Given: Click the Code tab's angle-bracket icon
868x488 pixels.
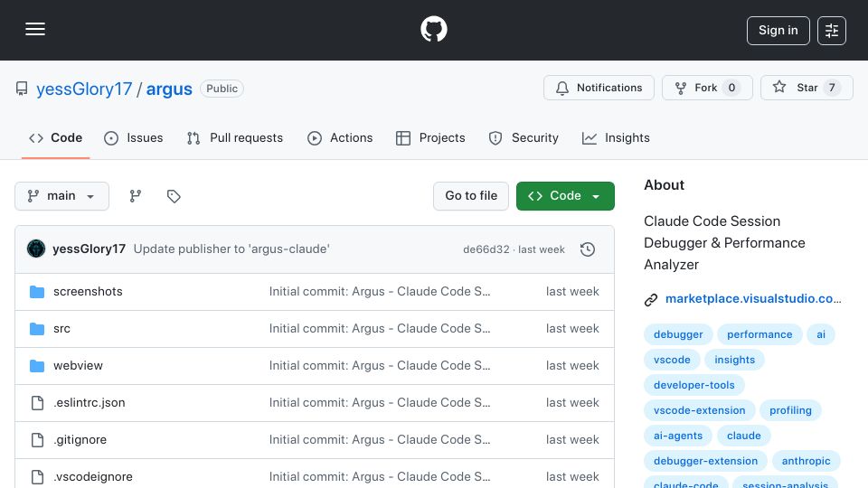Looking at the screenshot, I should point(36,137).
